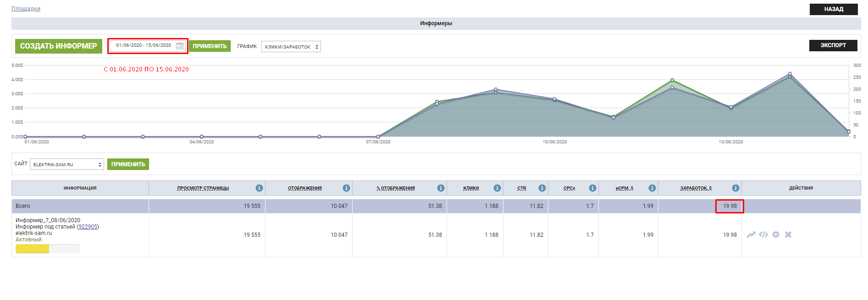This screenshot has height=300, width=868.
Task: Open settings gear for Информер_7
Action: tap(775, 235)
